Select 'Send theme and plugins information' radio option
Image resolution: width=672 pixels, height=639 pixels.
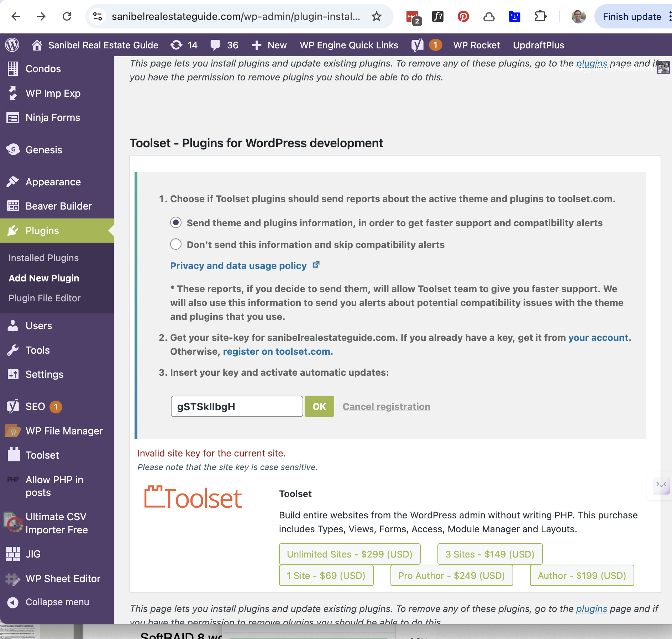pos(176,223)
